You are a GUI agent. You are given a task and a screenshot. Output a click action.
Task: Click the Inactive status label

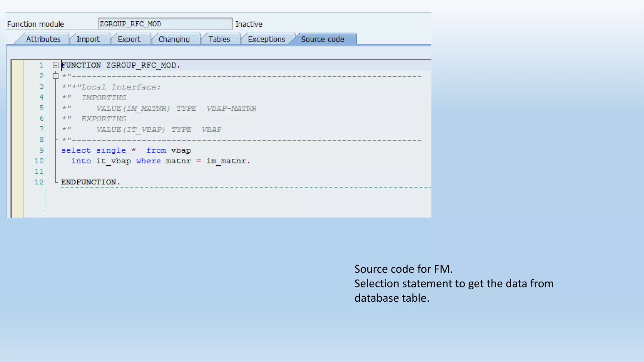click(249, 24)
